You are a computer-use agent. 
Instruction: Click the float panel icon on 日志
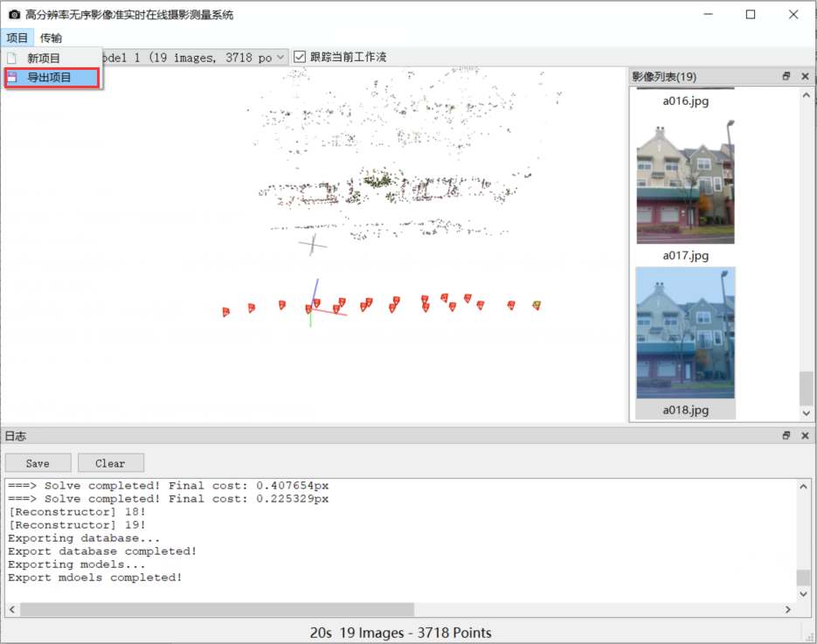(786, 435)
